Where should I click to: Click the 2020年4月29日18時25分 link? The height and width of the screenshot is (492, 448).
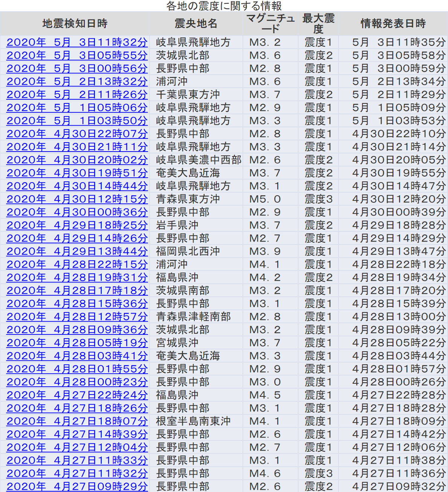[77, 225]
